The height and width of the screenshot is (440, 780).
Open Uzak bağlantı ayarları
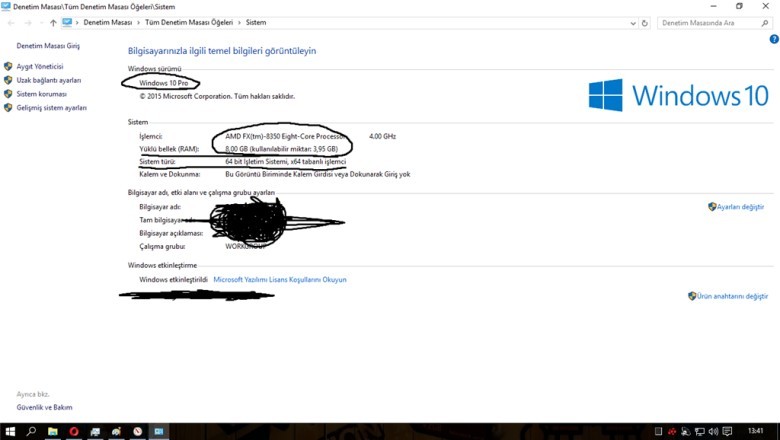(49, 80)
